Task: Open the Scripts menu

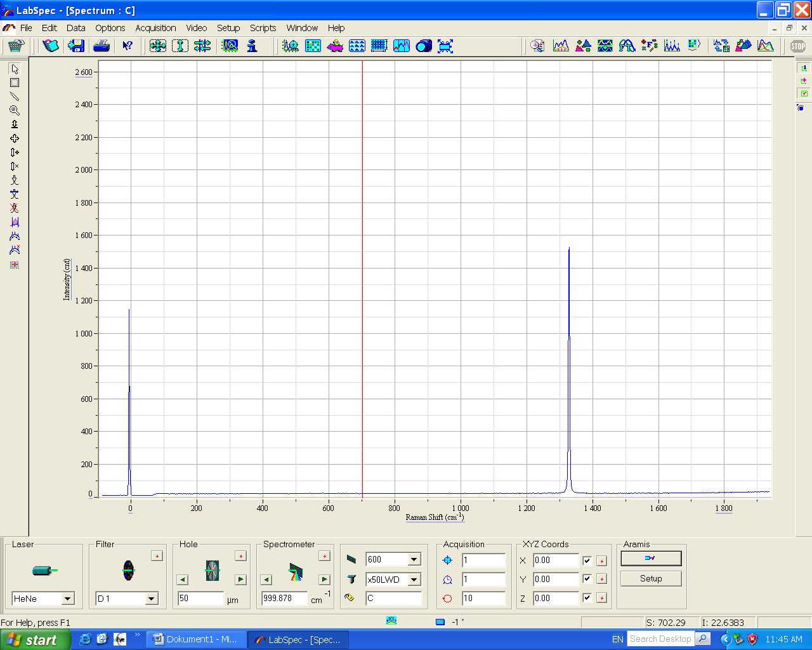Action: (x=263, y=28)
